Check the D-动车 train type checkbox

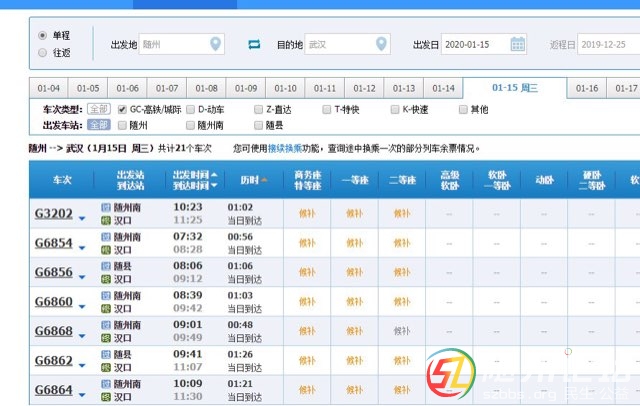coord(190,109)
